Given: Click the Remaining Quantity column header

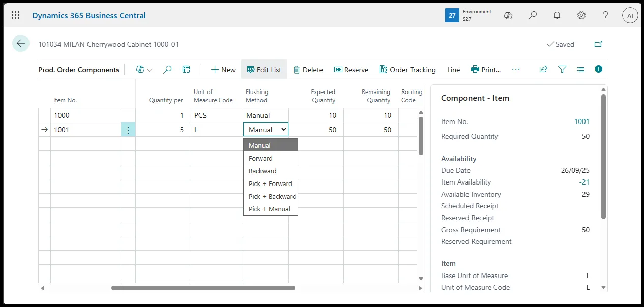Looking at the screenshot, I should click(x=376, y=96).
